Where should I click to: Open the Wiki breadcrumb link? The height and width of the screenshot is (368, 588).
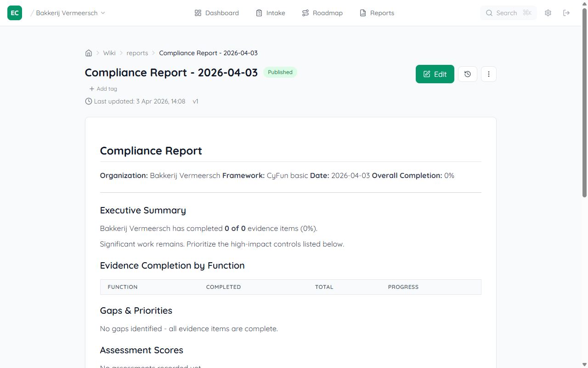tap(109, 52)
